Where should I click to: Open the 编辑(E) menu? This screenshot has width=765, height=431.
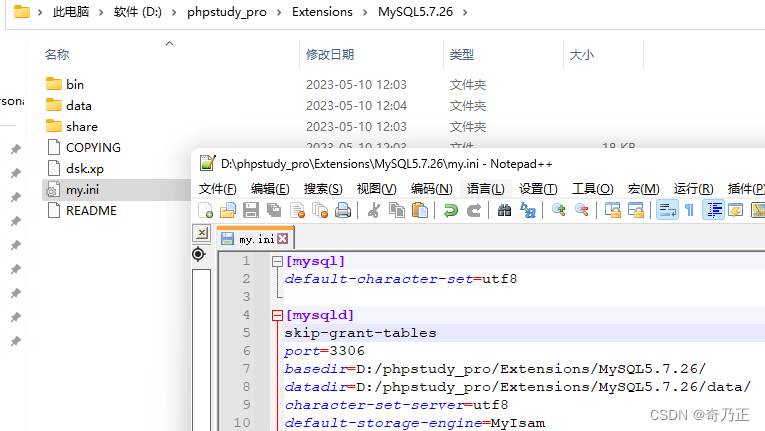pyautogui.click(x=270, y=188)
